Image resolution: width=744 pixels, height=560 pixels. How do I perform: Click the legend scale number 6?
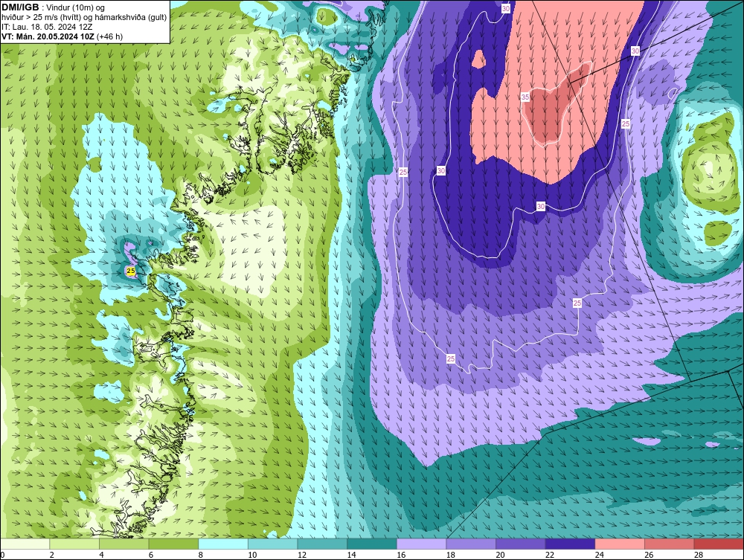[x=151, y=555]
